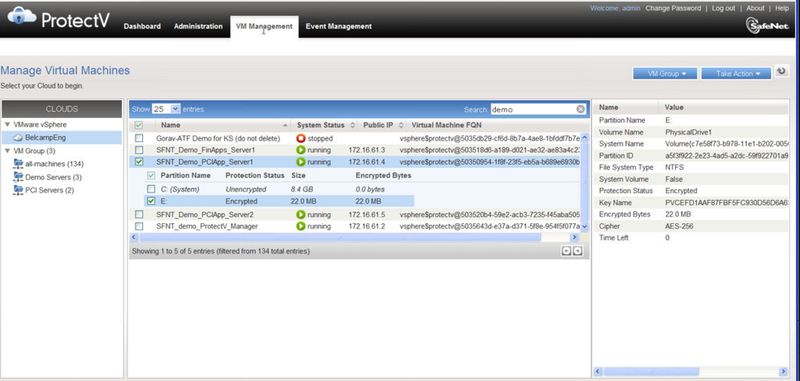Click the Log out link
800x381 pixels.
[x=723, y=8]
